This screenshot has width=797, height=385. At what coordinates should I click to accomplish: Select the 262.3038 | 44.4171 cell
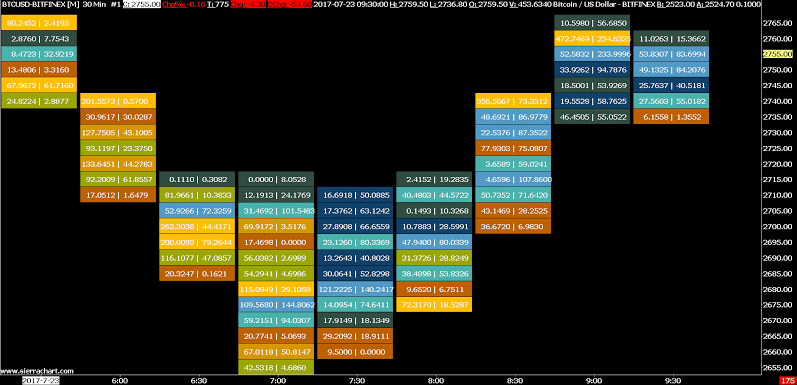click(197, 226)
